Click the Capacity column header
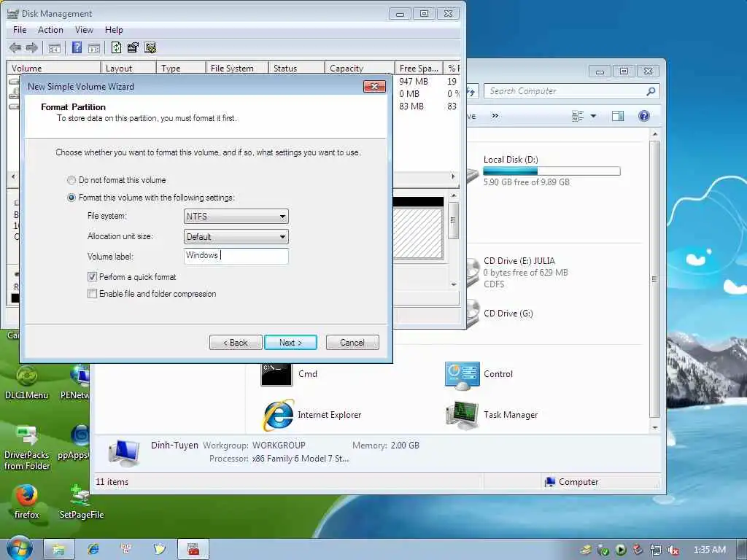Viewport: 747px width, 560px height. pos(359,68)
